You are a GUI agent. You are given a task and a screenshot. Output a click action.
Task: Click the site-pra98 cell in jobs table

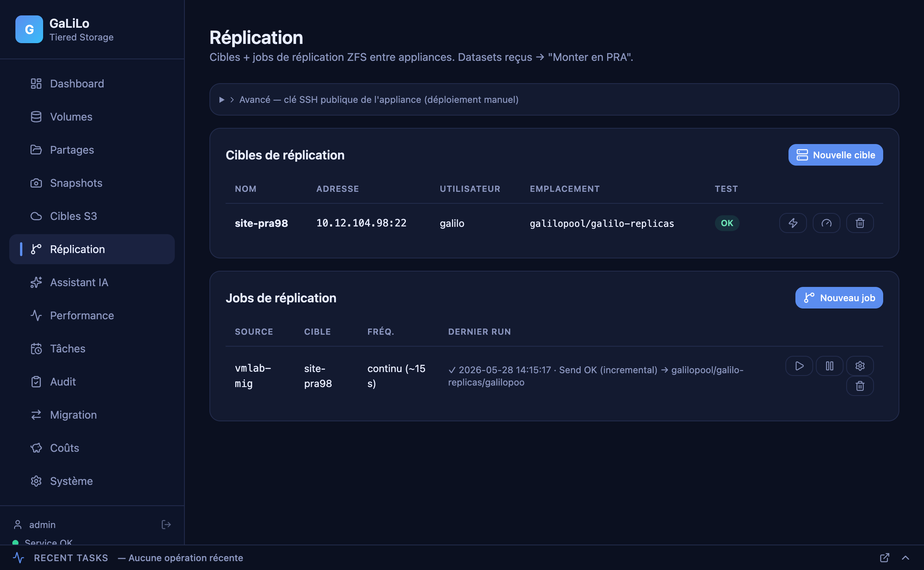318,376
